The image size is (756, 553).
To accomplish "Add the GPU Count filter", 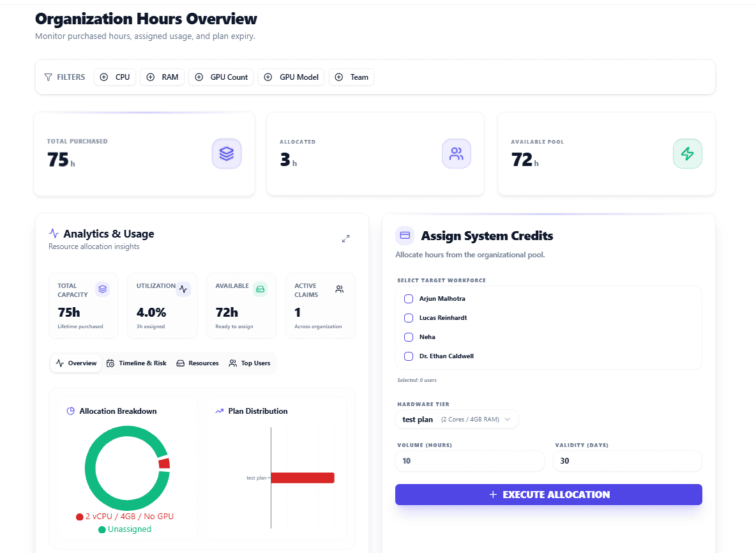I will [222, 77].
